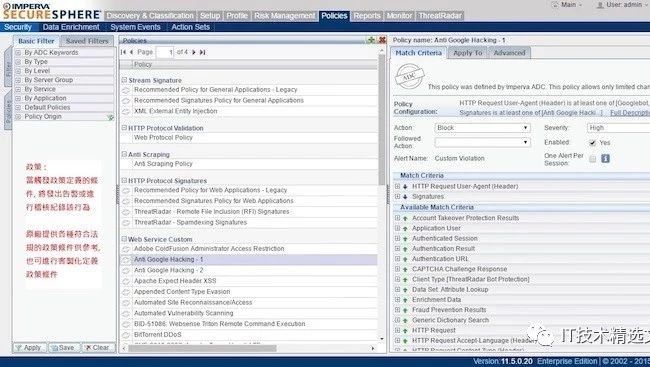Open the Risk Management tab
Screen dimensions: 650x367
pos(284,16)
